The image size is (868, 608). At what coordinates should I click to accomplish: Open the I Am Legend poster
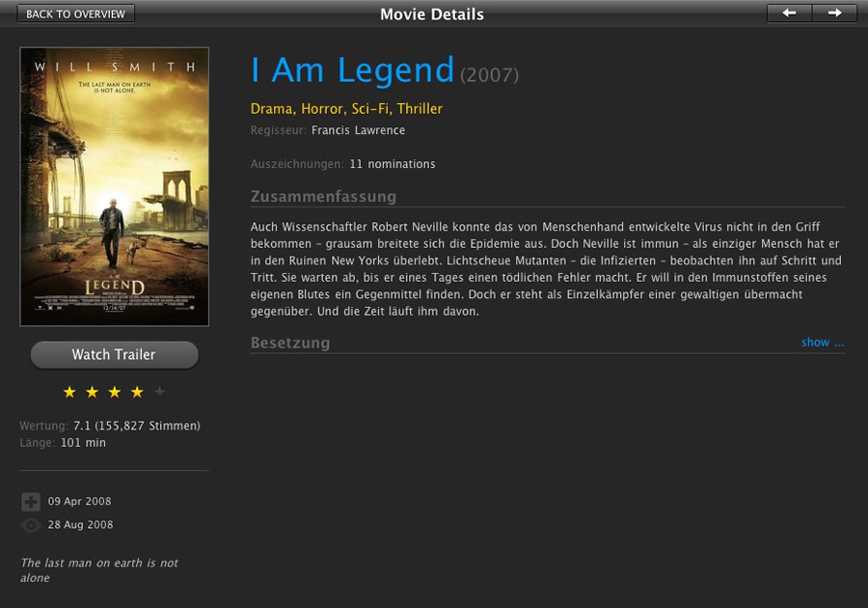click(x=115, y=186)
